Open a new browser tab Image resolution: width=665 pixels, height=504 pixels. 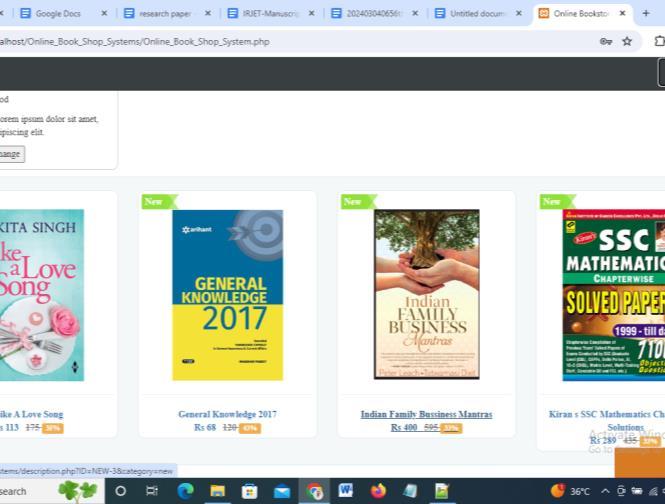click(x=646, y=14)
